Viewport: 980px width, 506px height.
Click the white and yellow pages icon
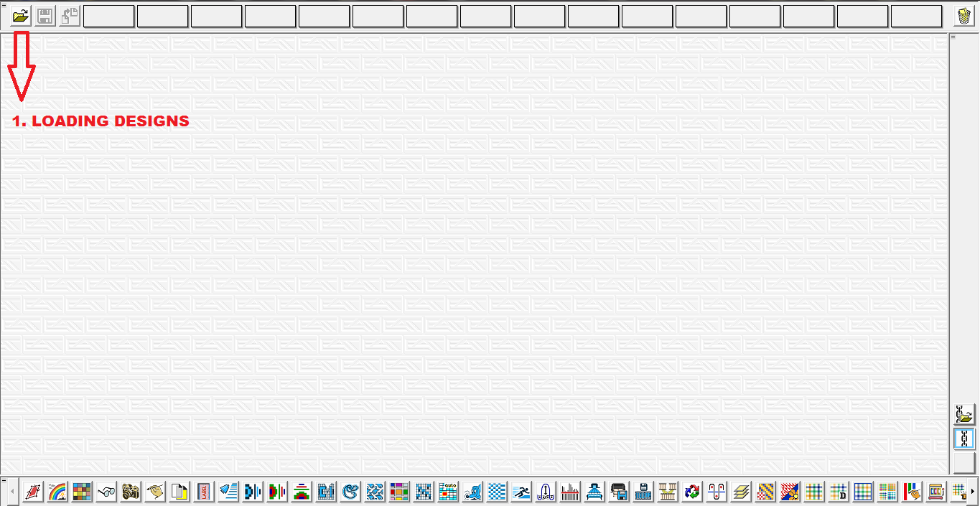point(179,492)
